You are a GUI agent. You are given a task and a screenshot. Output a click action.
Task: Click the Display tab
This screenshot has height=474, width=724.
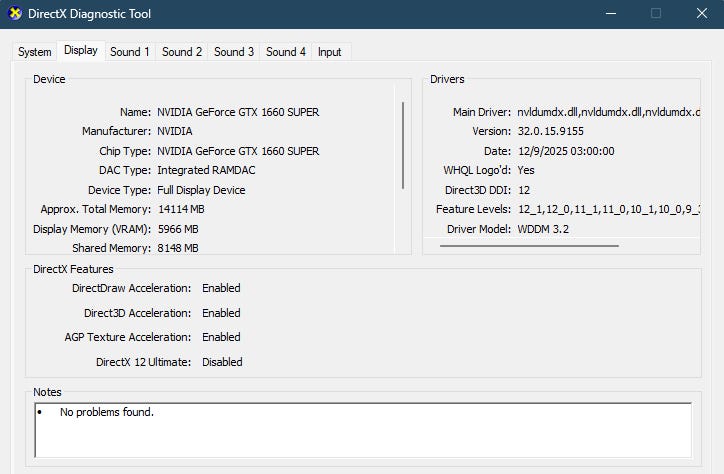pyautogui.click(x=81, y=50)
